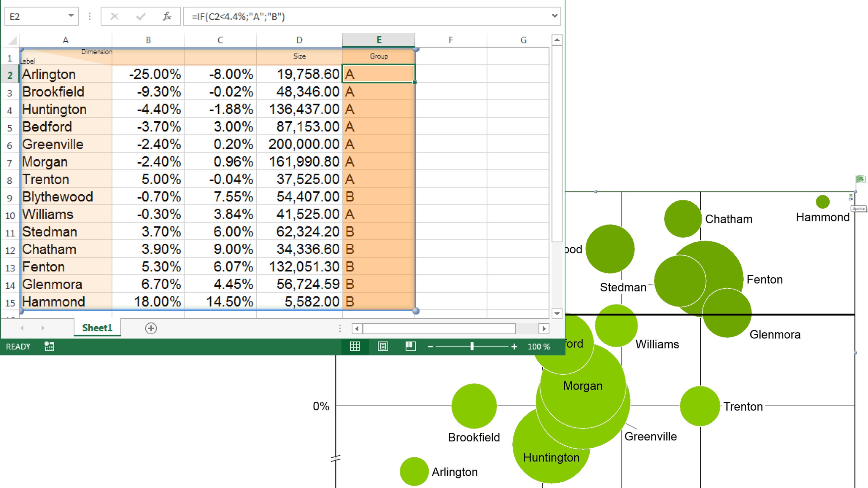
Task: Switch to Normal view icon
Action: click(355, 346)
